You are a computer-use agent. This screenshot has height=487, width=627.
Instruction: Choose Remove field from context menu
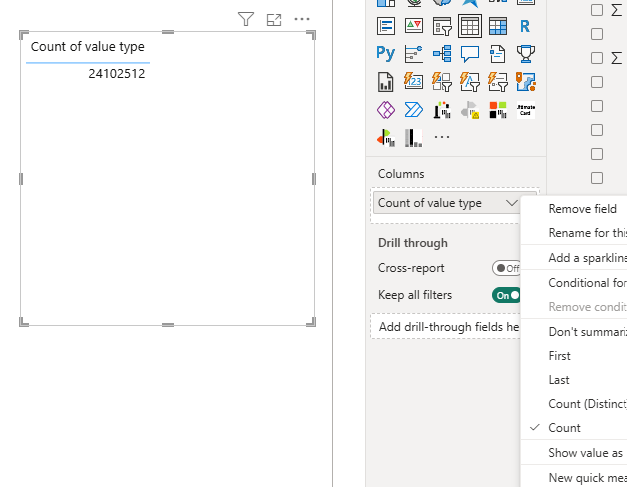[x=582, y=209]
